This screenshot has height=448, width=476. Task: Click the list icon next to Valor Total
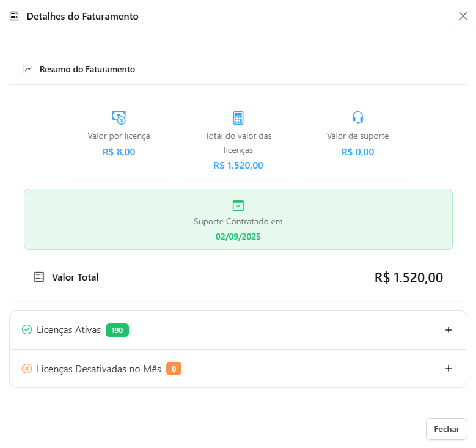(39, 277)
